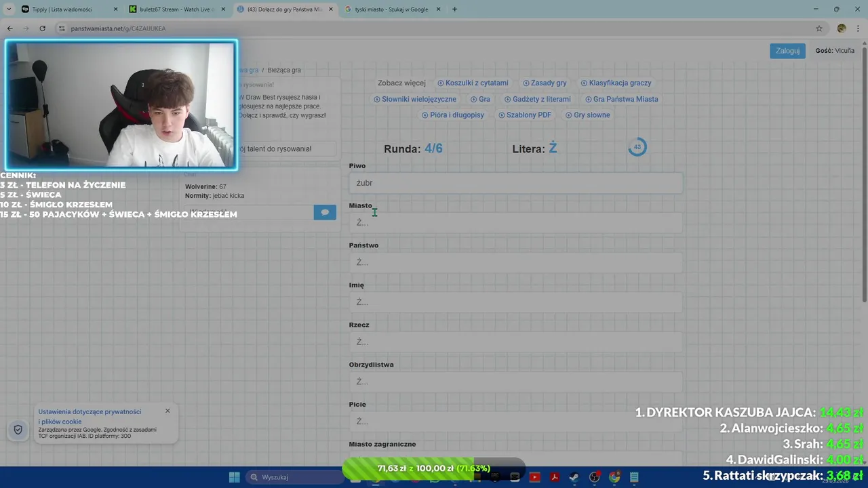Open Gra Państwa Miasta link
This screenshot has height=488, width=868.
[x=622, y=99]
